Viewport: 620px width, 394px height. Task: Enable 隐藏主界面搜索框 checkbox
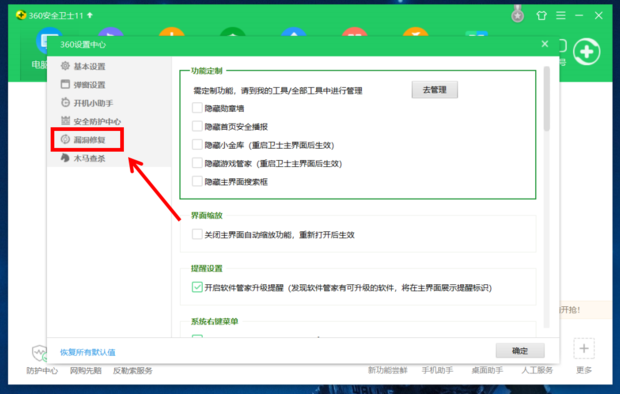[x=197, y=182]
